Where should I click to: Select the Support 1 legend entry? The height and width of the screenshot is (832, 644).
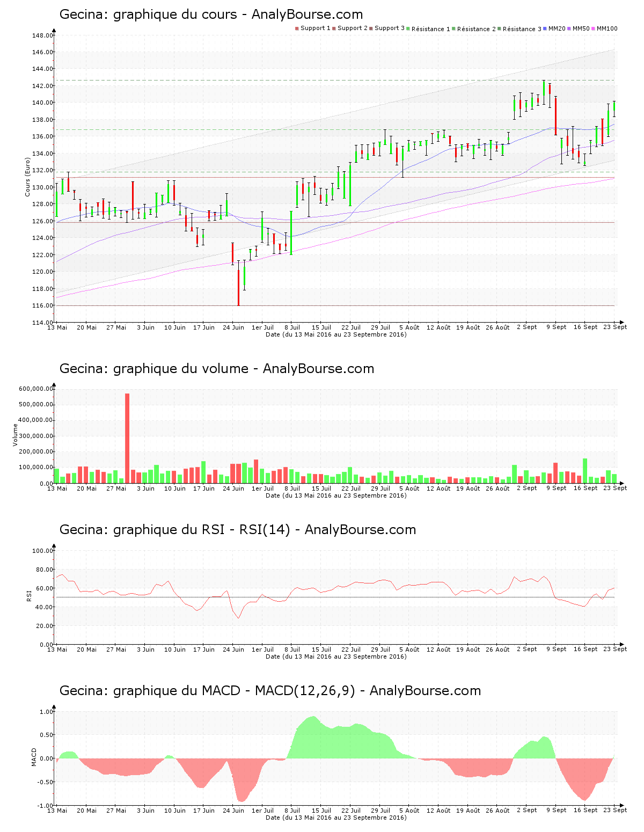pos(313,28)
